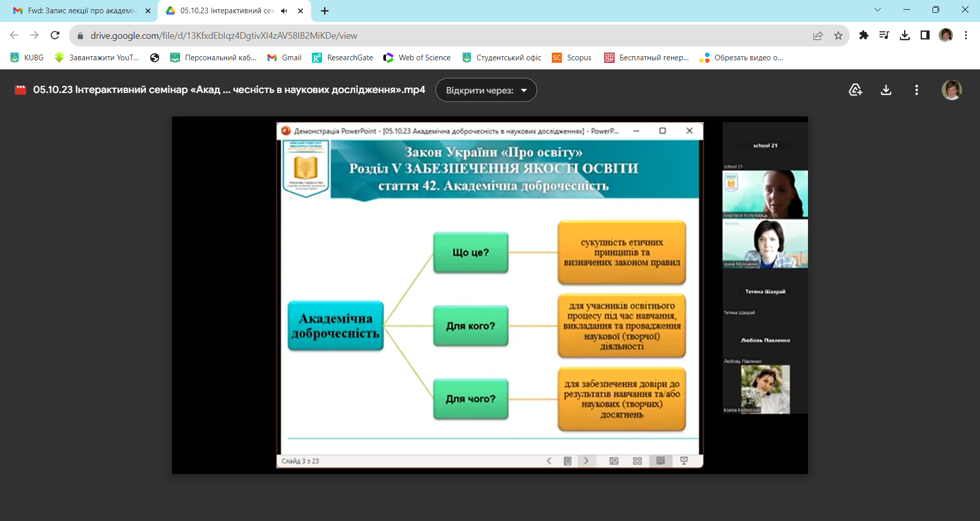Toggle the Chrome side panel
This screenshot has height=521, width=980.
pos(925,35)
